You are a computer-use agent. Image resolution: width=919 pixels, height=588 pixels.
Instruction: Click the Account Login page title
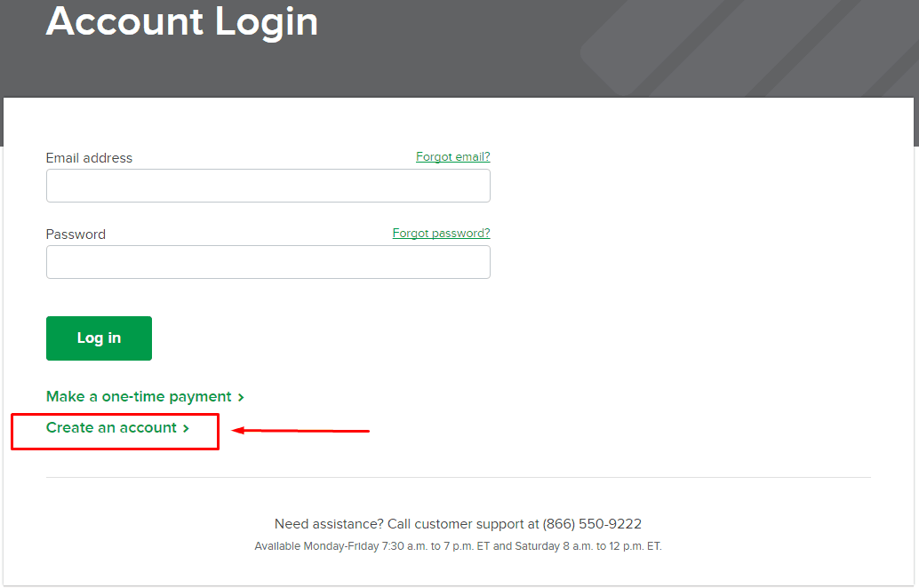coord(181,22)
